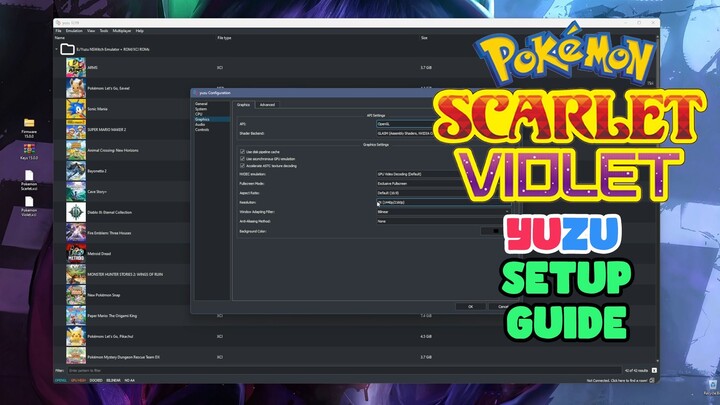Sort game list by File type column
Screen dimensions: 720x405
tap(224, 38)
